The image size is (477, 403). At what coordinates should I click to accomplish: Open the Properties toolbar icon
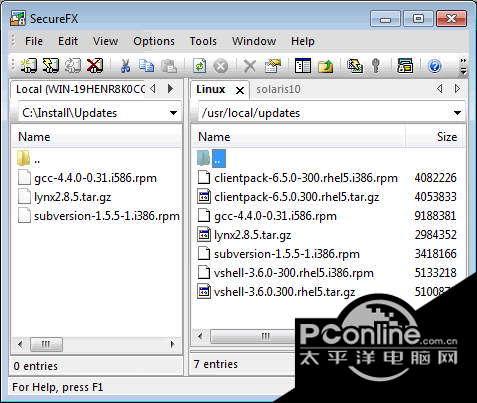[273, 65]
